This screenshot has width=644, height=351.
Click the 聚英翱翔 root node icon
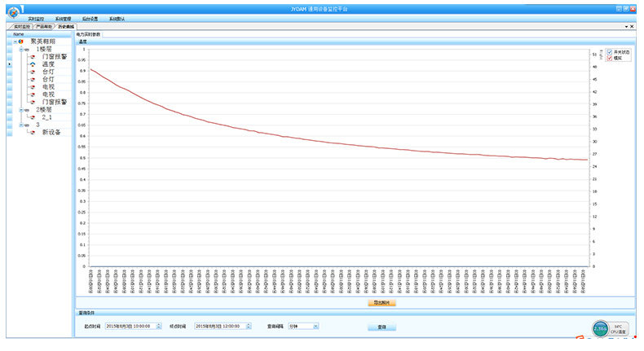[21, 42]
